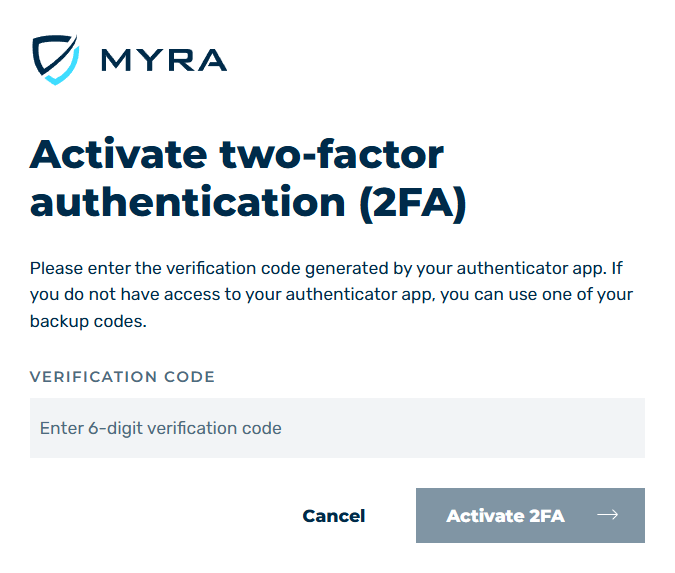675x573 pixels.
Task: Select the Cancel button
Action: tap(334, 516)
